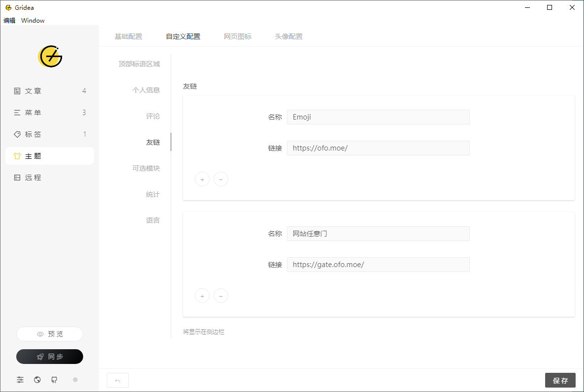
Task: Select 语言 settings group
Action: coord(153,220)
